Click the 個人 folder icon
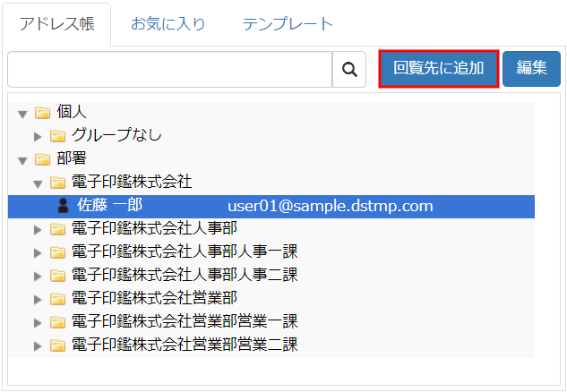 click(42, 113)
